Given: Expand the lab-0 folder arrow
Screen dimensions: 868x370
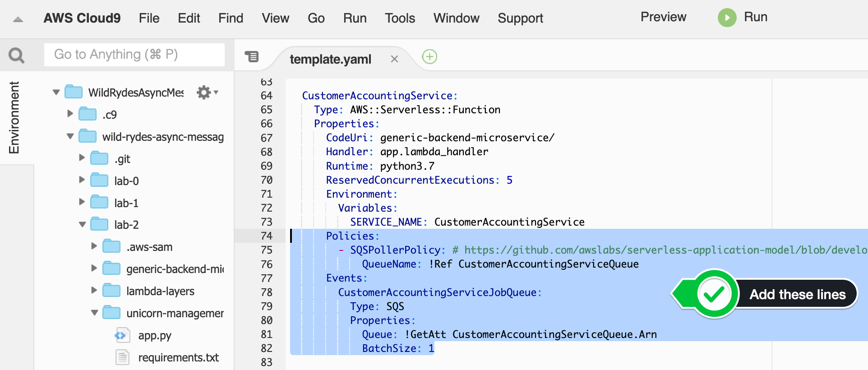Looking at the screenshot, I should [x=82, y=180].
